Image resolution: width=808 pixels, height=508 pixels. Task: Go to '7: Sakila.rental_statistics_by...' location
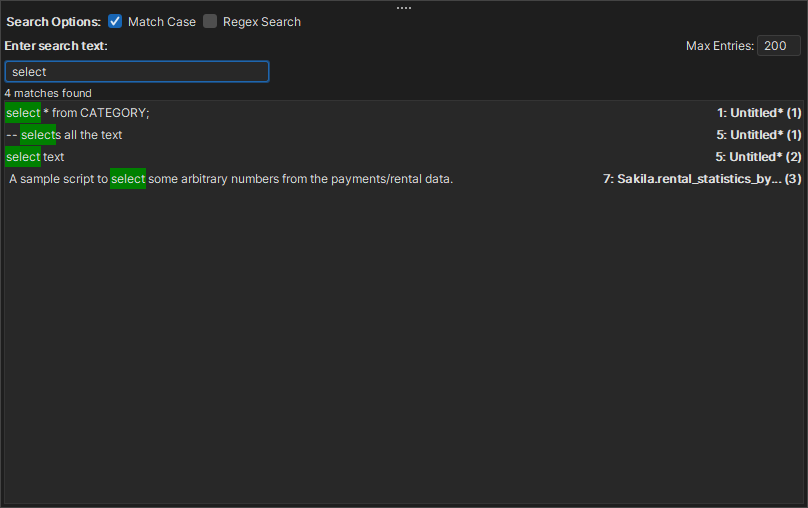click(702, 179)
